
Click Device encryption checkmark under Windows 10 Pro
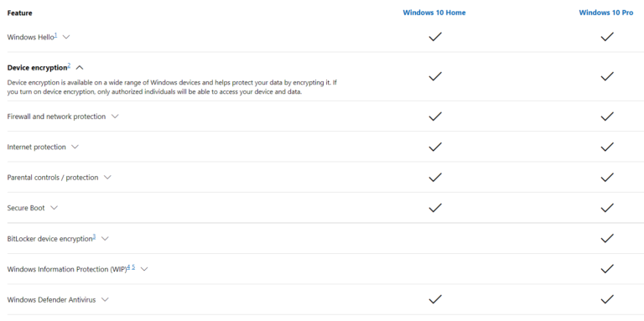tap(607, 76)
